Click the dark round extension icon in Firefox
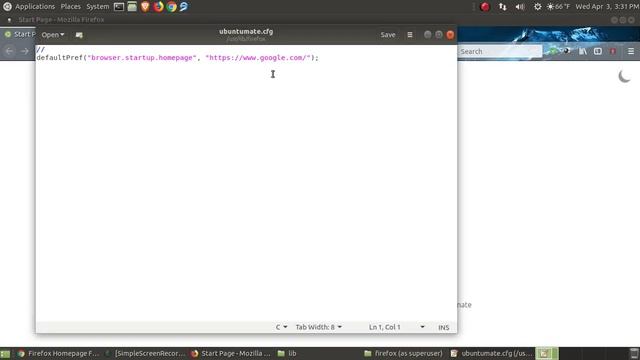 pyautogui.click(x=567, y=51)
